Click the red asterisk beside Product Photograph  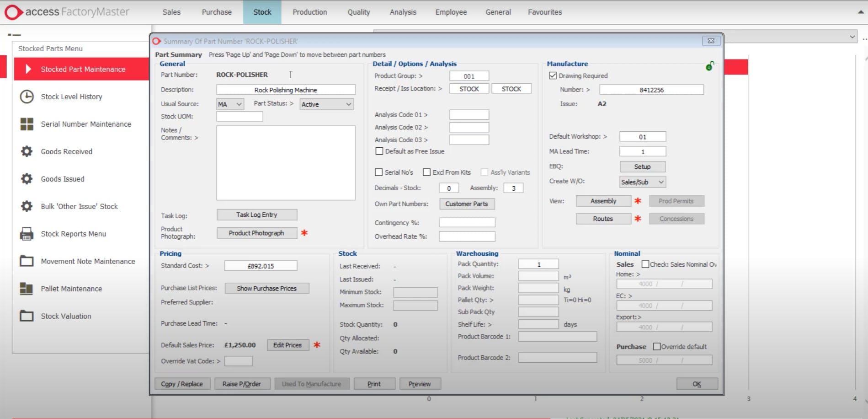click(x=304, y=233)
